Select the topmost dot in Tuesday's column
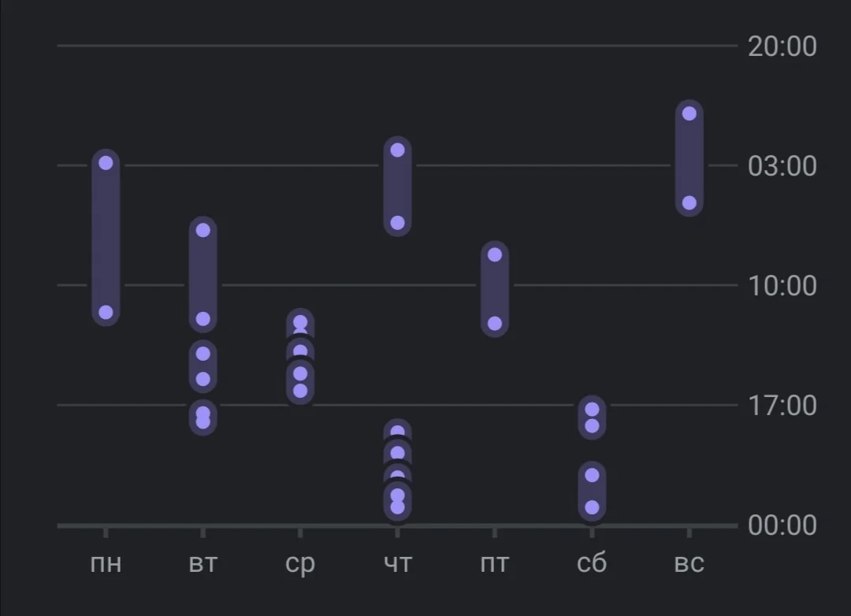Screen dimensions: 851x616 tap(203, 230)
